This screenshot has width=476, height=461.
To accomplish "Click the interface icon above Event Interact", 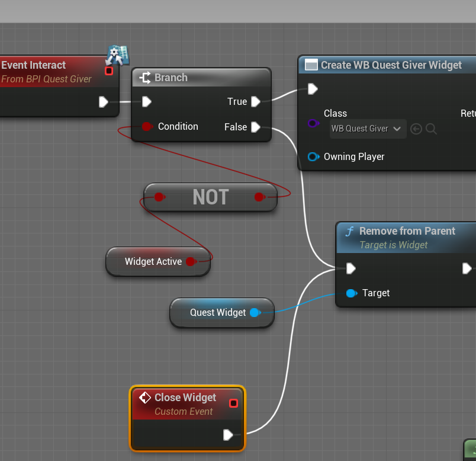I will 117,55.
